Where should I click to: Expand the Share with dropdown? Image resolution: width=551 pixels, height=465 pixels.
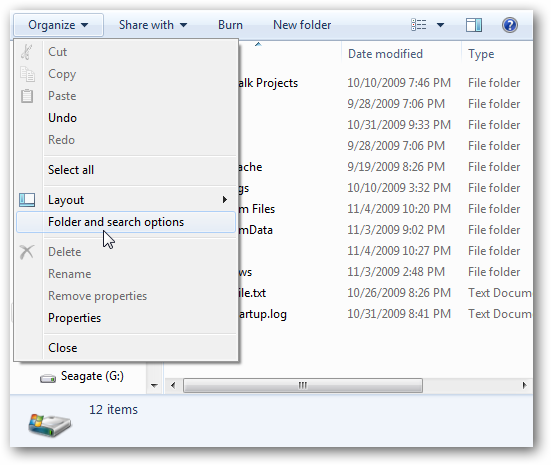(x=153, y=25)
